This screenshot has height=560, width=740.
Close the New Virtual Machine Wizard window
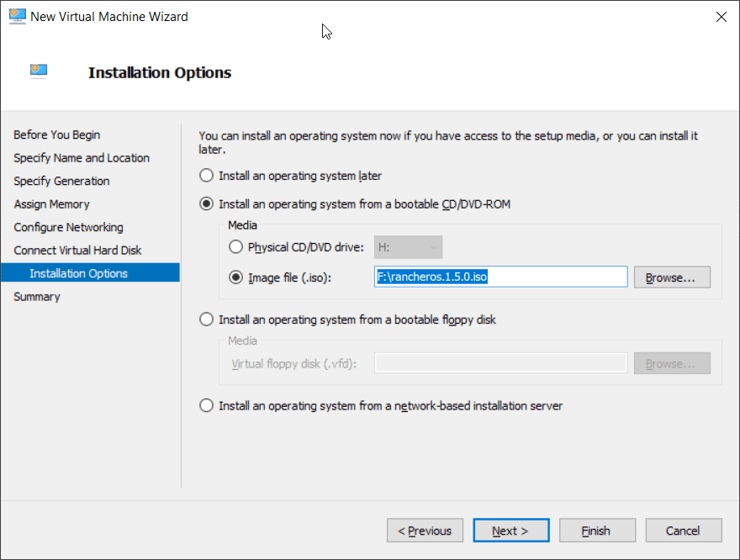pos(721,17)
